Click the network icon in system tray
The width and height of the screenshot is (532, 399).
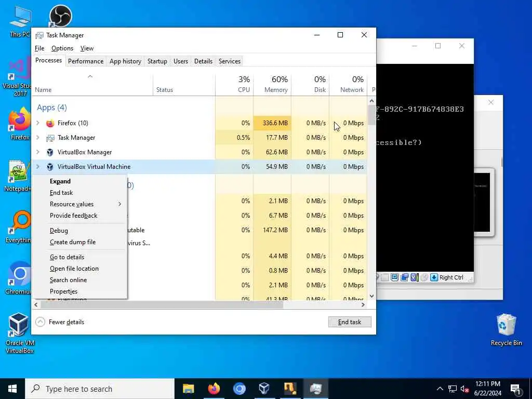453,389
